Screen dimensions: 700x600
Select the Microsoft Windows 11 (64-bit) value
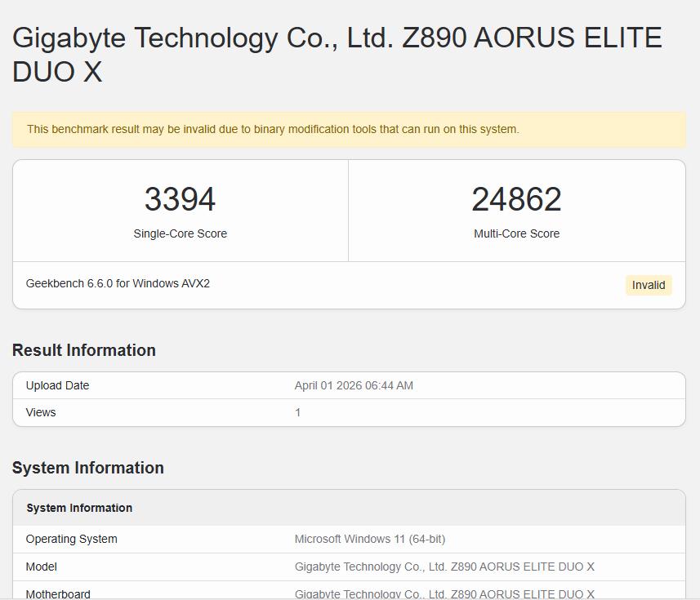(370, 539)
